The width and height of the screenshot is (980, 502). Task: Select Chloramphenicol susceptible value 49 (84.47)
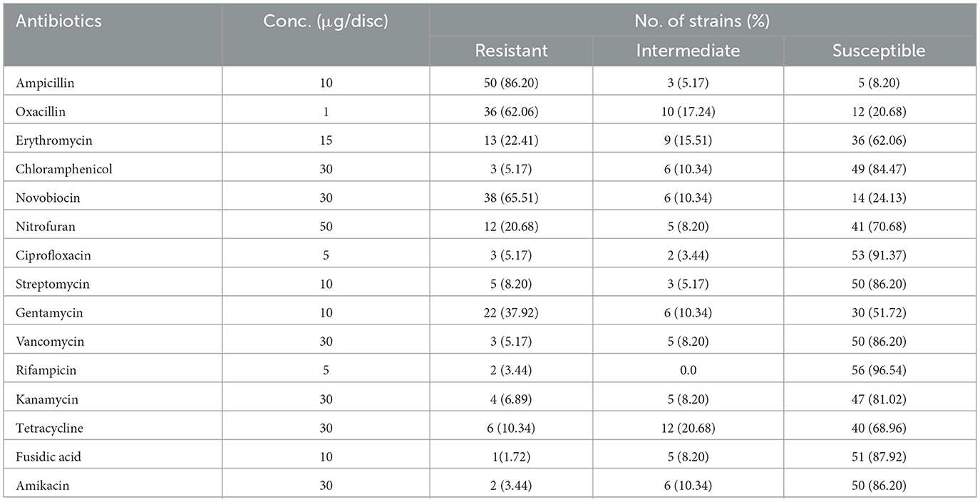[x=880, y=169]
